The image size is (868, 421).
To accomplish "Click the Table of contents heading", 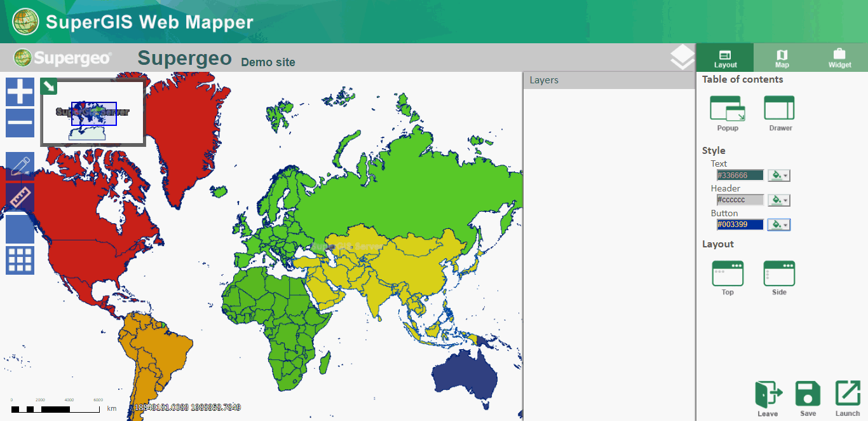I will pos(742,79).
